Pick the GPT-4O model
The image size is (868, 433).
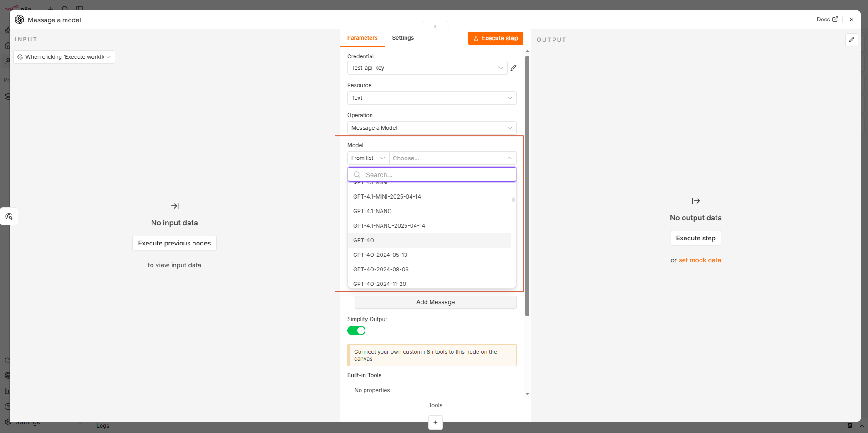coord(429,240)
